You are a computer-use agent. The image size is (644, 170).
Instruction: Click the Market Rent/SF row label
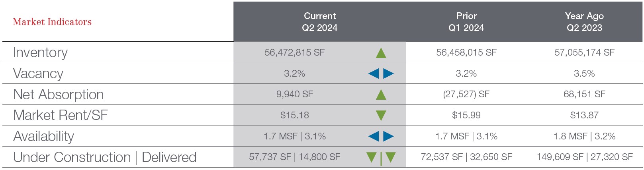click(61, 115)
